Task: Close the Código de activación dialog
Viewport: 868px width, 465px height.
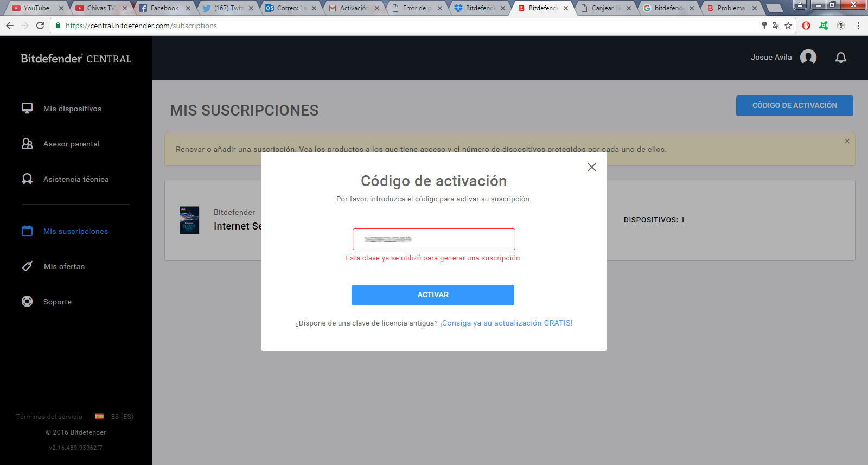Action: [x=592, y=167]
